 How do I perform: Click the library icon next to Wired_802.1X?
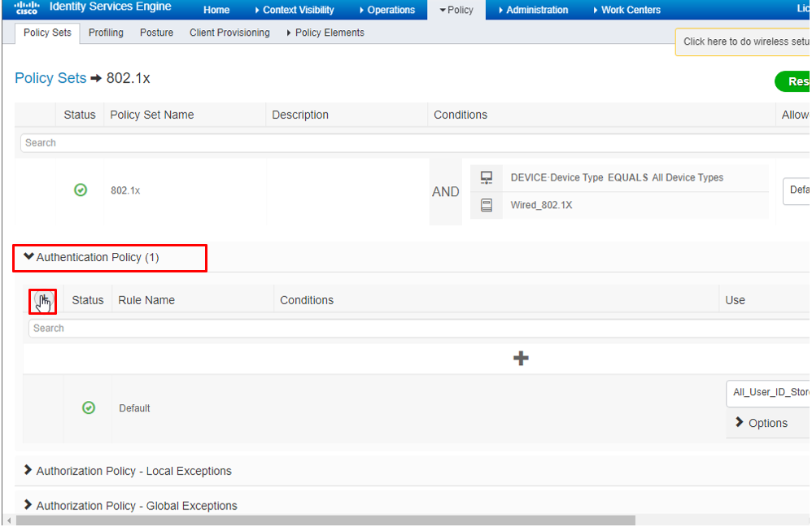pyautogui.click(x=487, y=205)
